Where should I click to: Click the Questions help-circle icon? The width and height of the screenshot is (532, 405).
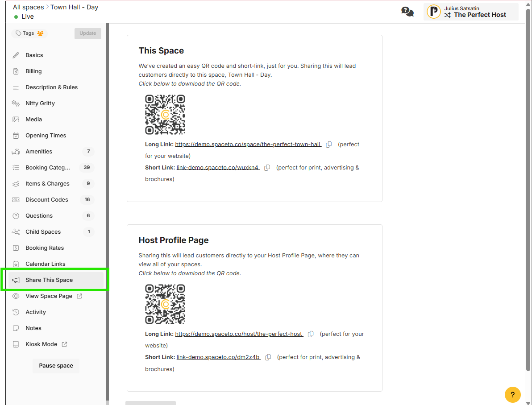coord(16,216)
